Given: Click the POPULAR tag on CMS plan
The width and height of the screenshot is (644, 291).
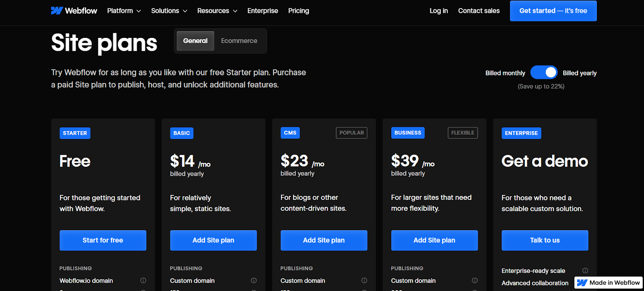Looking at the screenshot, I should 352,133.
